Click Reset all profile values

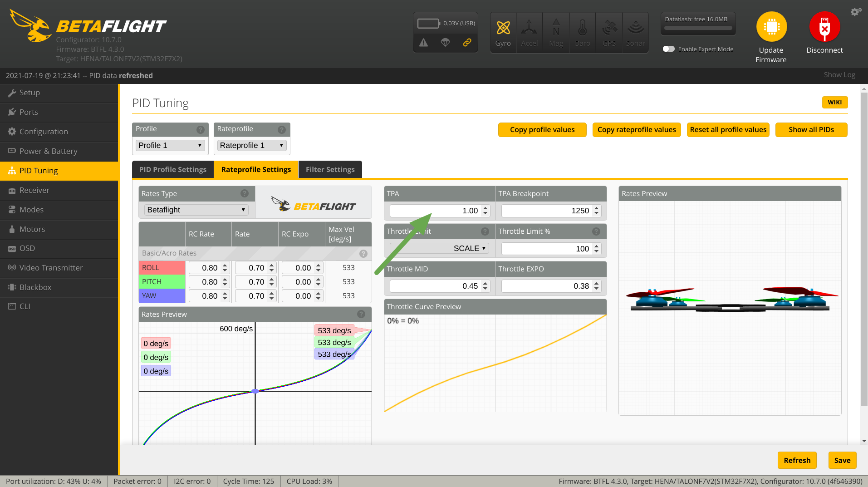728,130
